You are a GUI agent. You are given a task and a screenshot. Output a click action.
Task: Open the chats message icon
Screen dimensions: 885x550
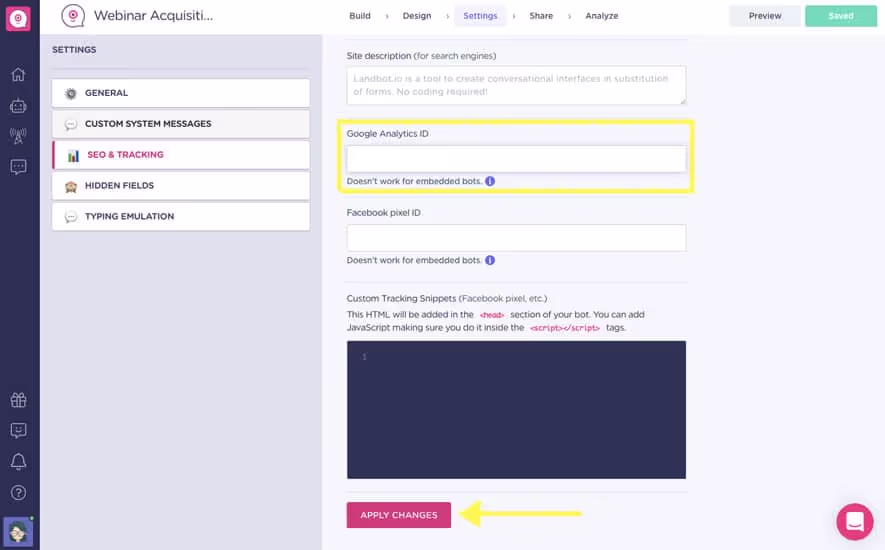pos(18,167)
